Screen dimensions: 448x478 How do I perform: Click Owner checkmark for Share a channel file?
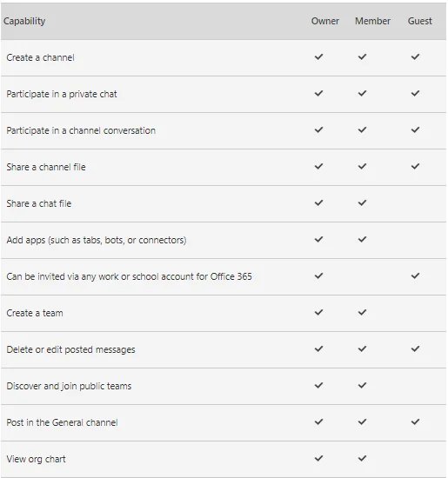[318, 167]
